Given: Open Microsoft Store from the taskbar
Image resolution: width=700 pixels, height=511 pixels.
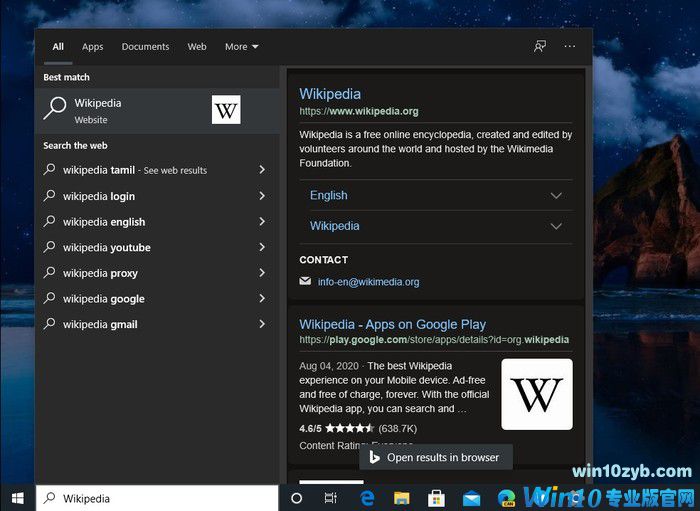Looking at the screenshot, I should point(436,498).
